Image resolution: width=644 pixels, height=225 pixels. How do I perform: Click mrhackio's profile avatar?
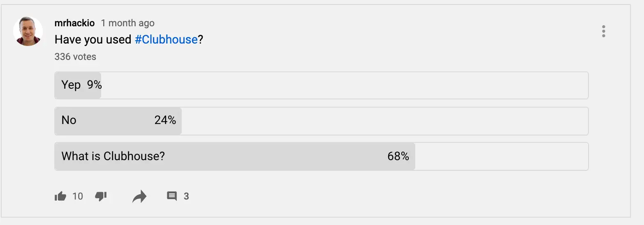[28, 31]
